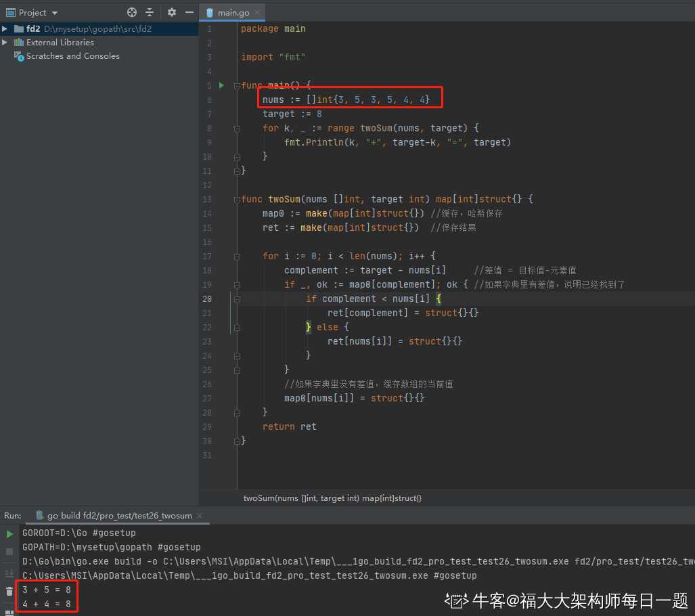
Task: Click the 'Run:' panel label
Action: 13,516
